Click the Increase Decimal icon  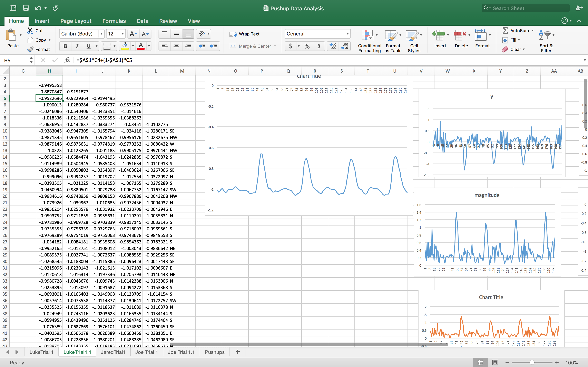(x=333, y=46)
